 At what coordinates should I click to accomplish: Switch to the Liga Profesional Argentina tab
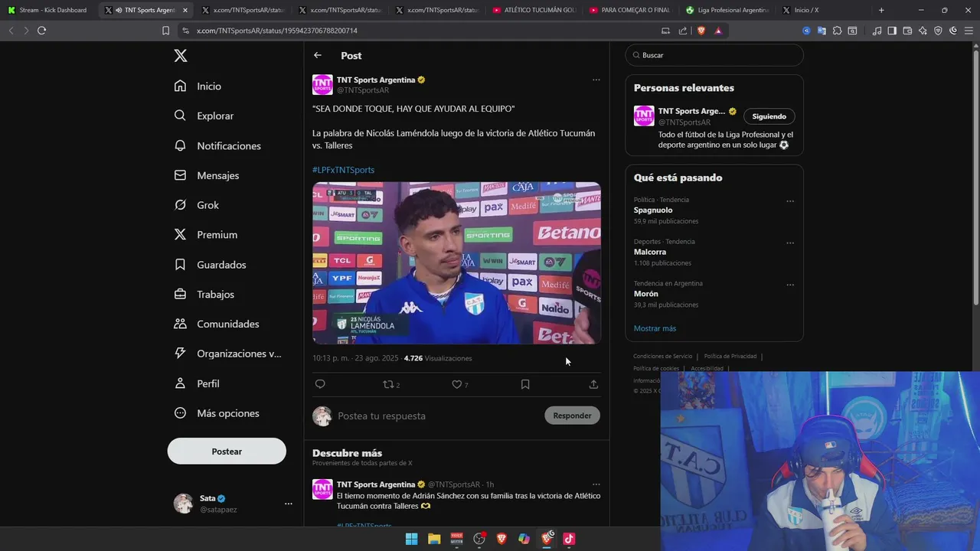pos(729,10)
